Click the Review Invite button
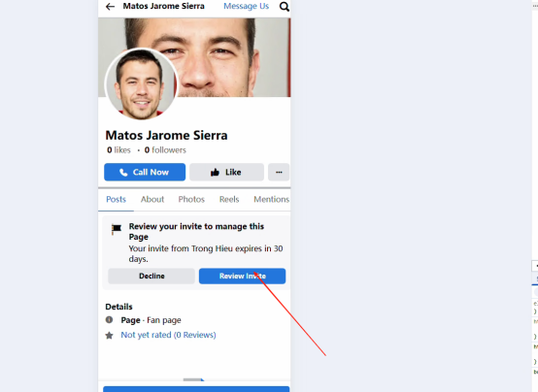 coord(242,277)
